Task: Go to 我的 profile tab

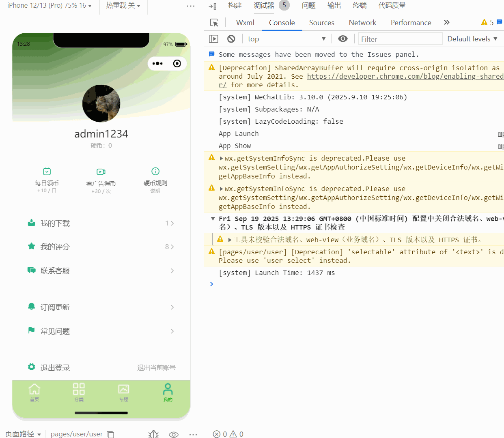Action: point(168,392)
